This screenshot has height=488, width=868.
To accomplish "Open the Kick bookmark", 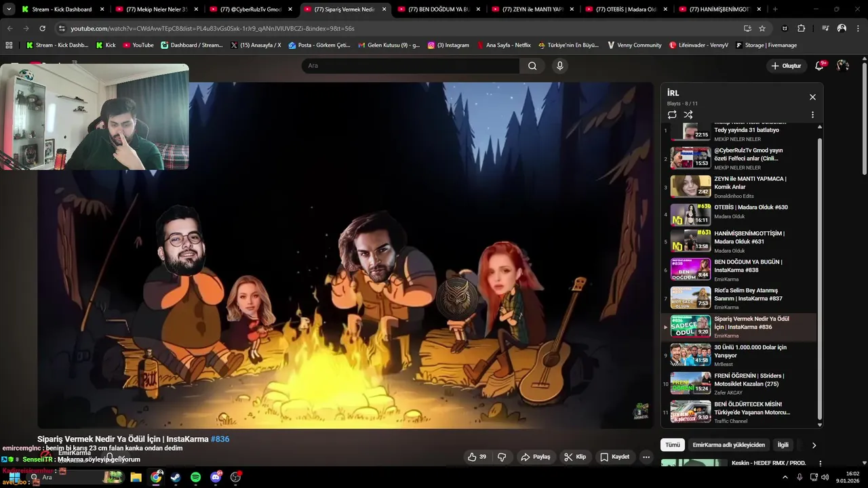I will (x=106, y=45).
